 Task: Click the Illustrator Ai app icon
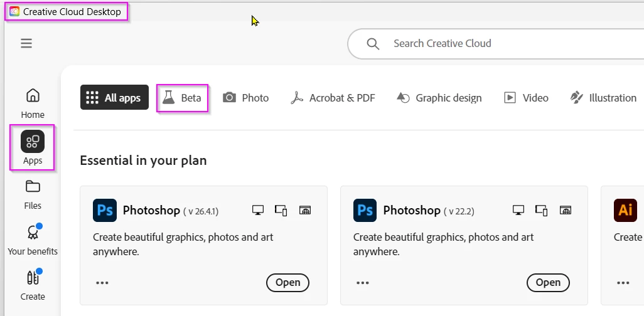[x=626, y=211]
